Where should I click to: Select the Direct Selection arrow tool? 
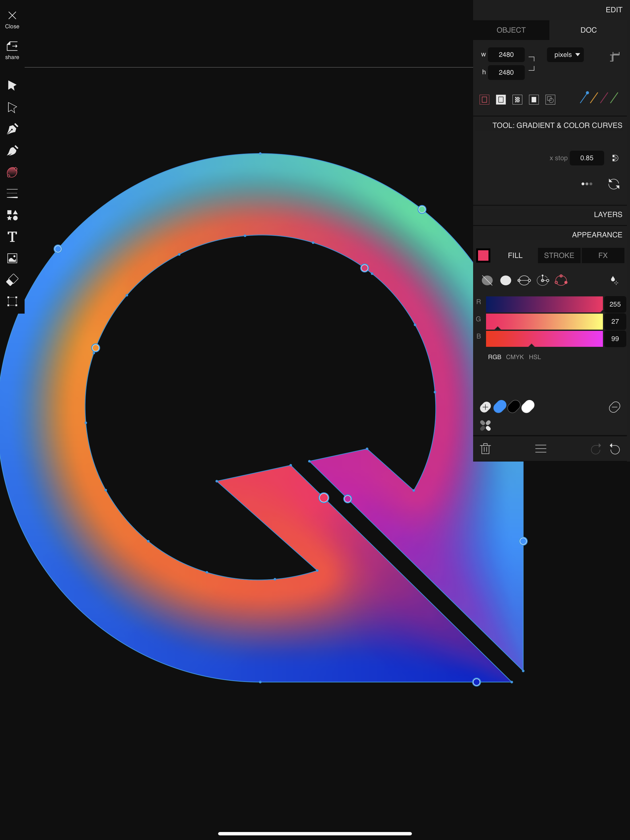[12, 108]
